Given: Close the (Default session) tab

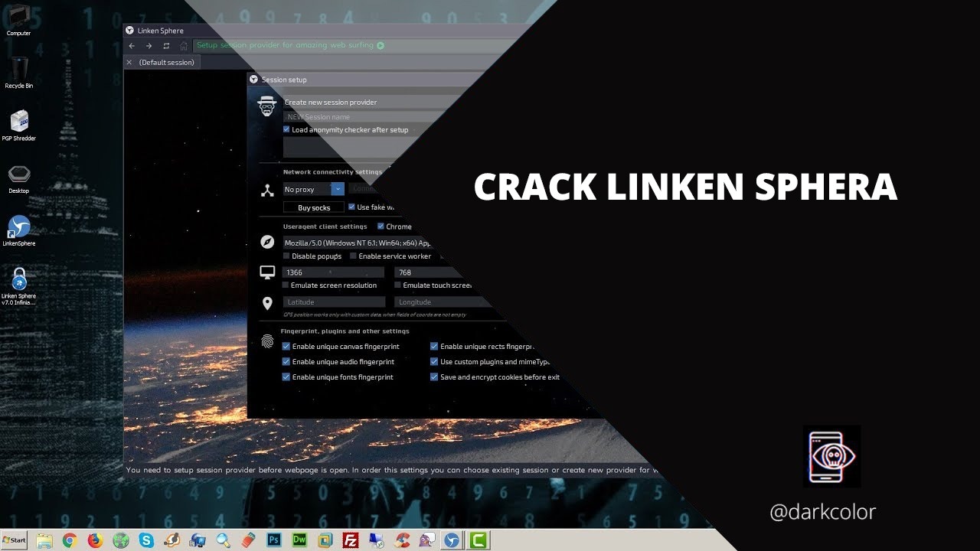Looking at the screenshot, I should [x=129, y=63].
